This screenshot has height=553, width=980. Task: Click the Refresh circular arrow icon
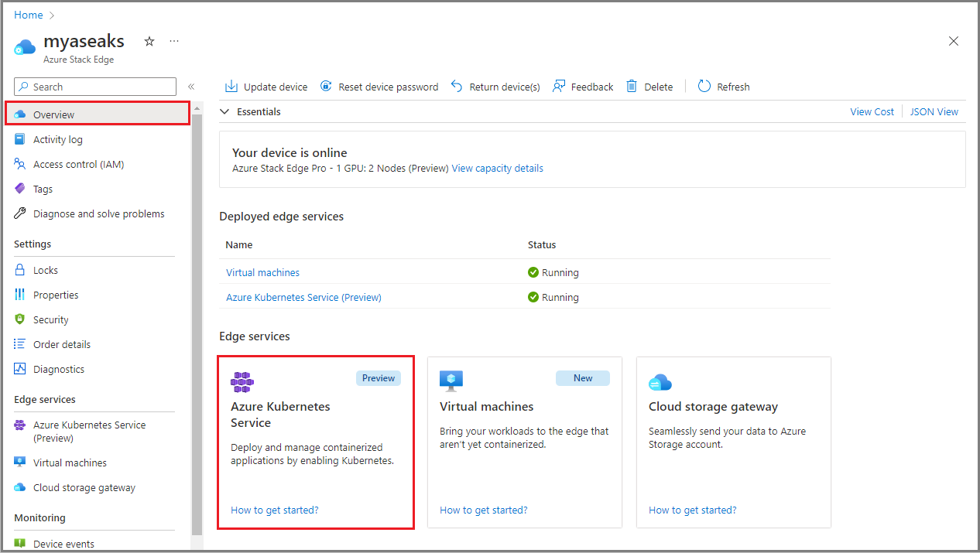pyautogui.click(x=704, y=87)
